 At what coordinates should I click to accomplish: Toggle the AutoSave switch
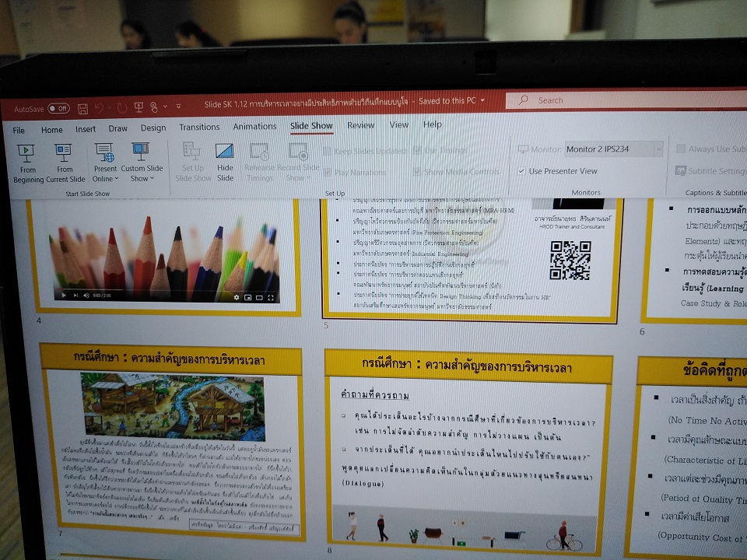(58, 109)
